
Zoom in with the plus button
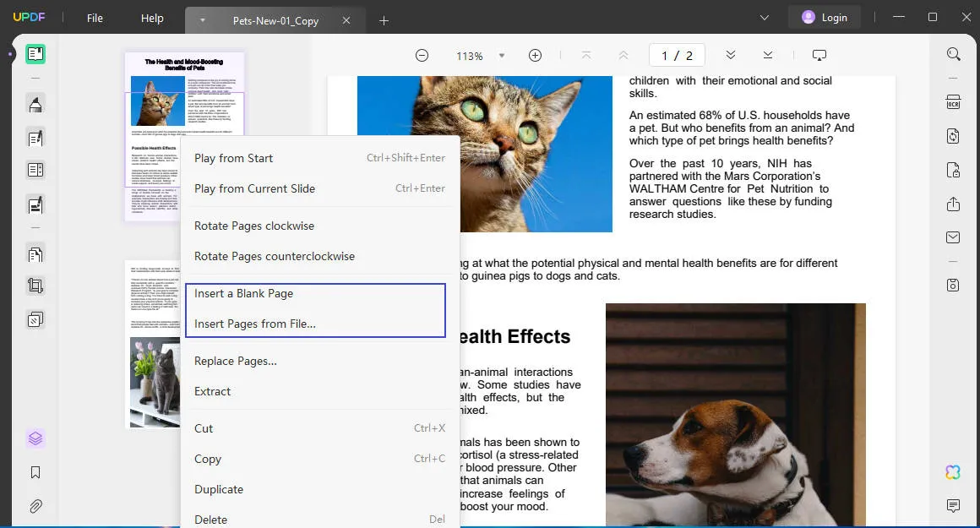(x=535, y=56)
